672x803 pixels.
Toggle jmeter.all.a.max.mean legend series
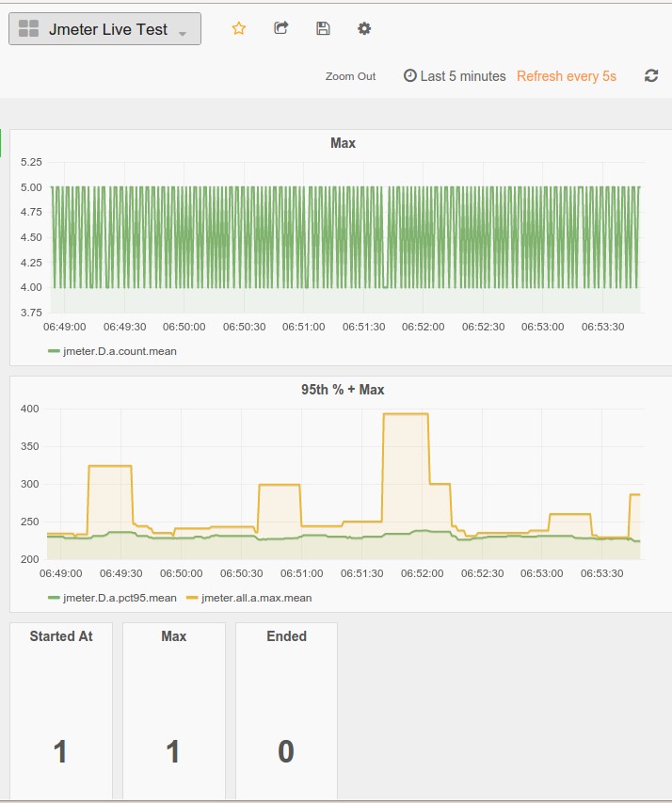point(256,598)
